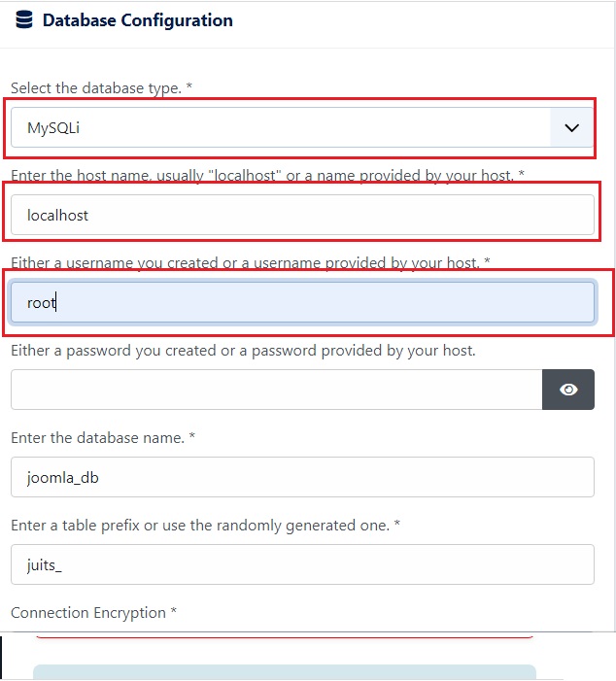Screen dimensions: 616x681
Task: Open the MySQLi database type dropdown
Action: pos(302,127)
